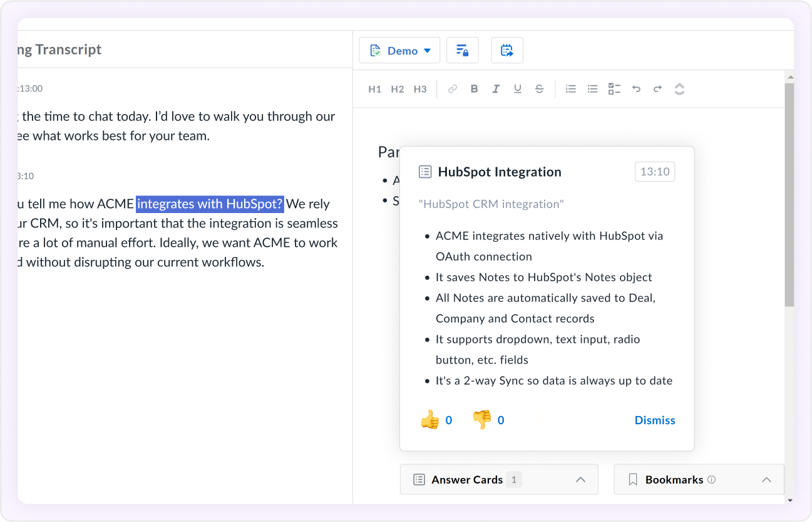
Task: Expand the Answer Cards panel chevron
Action: 580,480
